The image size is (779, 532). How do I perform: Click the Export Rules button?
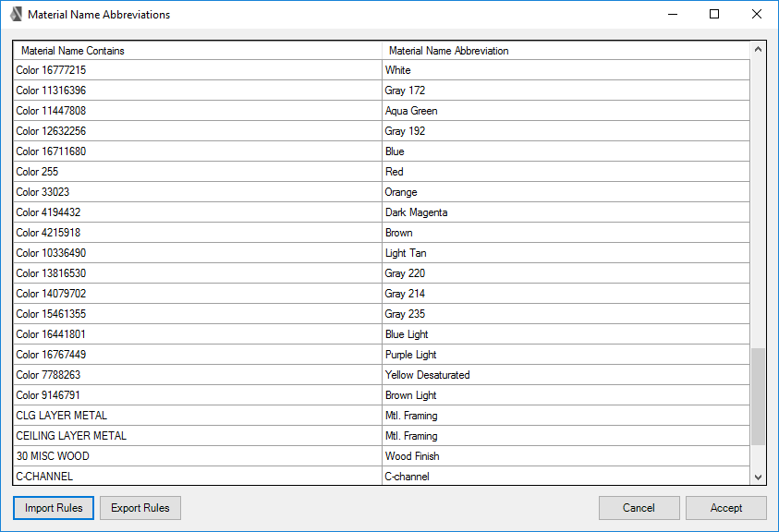click(140, 508)
